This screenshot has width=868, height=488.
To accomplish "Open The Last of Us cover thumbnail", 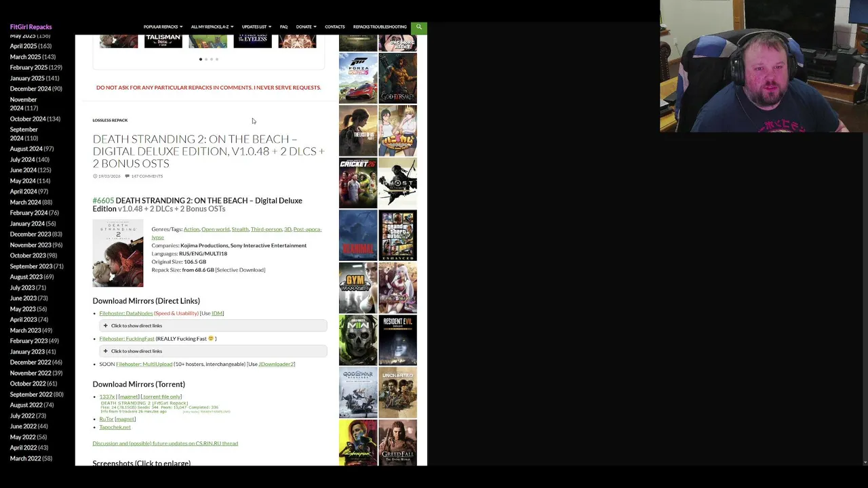I will 358,131.
